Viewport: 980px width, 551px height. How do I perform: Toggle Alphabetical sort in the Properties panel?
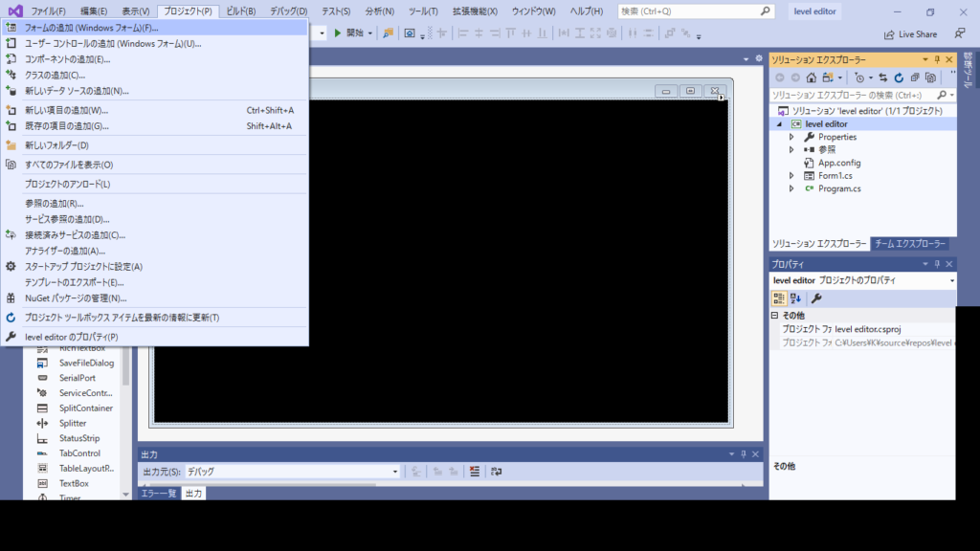coord(795,298)
